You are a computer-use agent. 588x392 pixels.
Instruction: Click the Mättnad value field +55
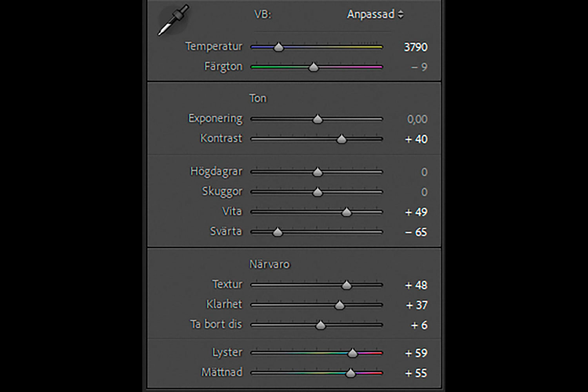416,373
